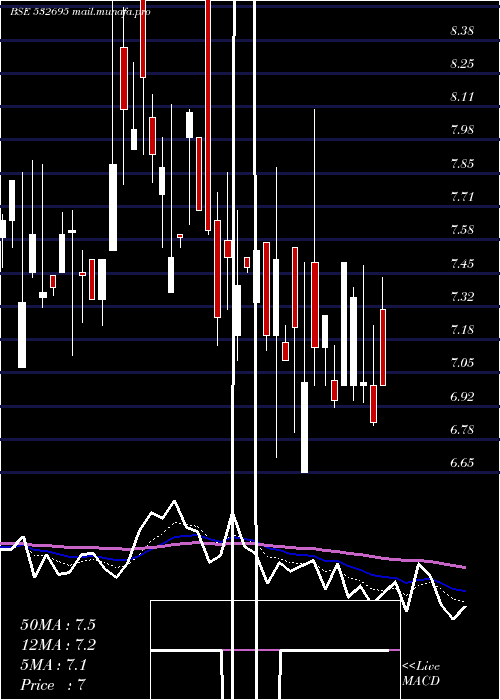
Task: Click the 12MA : 7.2 reading
Action: (58, 645)
